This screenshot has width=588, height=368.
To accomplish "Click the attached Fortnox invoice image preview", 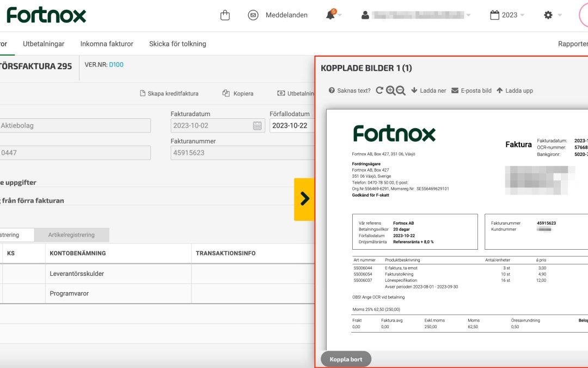I will (457, 229).
